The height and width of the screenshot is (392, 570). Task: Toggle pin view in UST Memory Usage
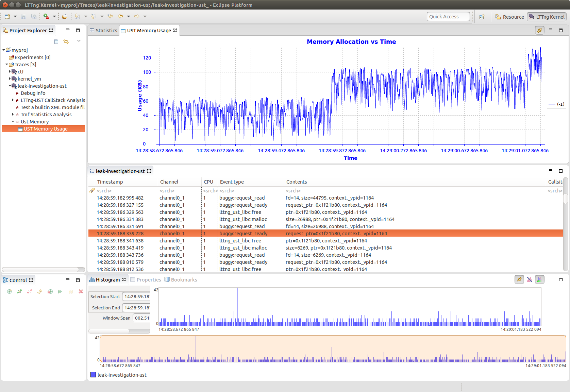click(x=540, y=30)
